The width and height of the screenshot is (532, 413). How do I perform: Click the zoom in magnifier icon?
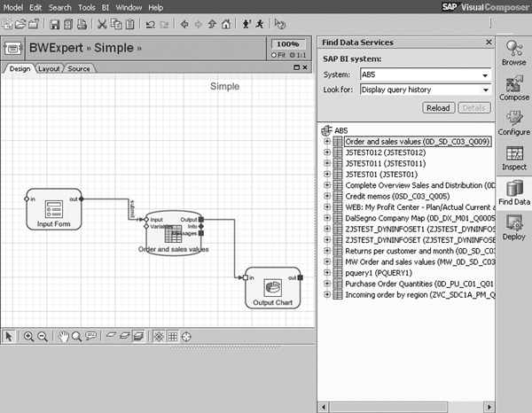pyautogui.click(x=29, y=336)
